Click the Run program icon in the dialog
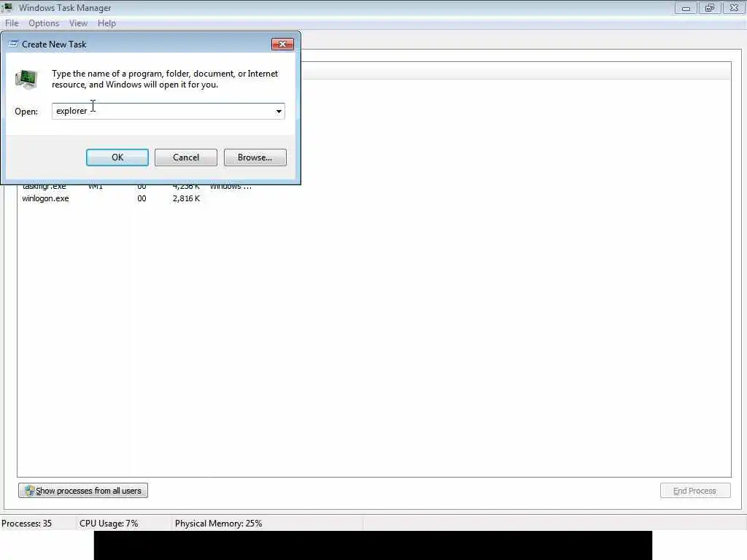747x560 pixels. (26, 79)
